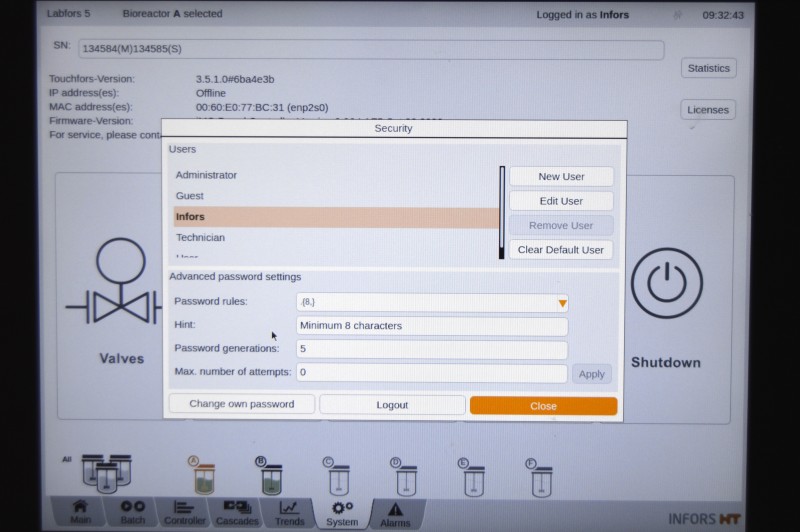Viewport: 800px width, 532px height.
Task: Switch to the Trends tab
Action: pos(289,514)
